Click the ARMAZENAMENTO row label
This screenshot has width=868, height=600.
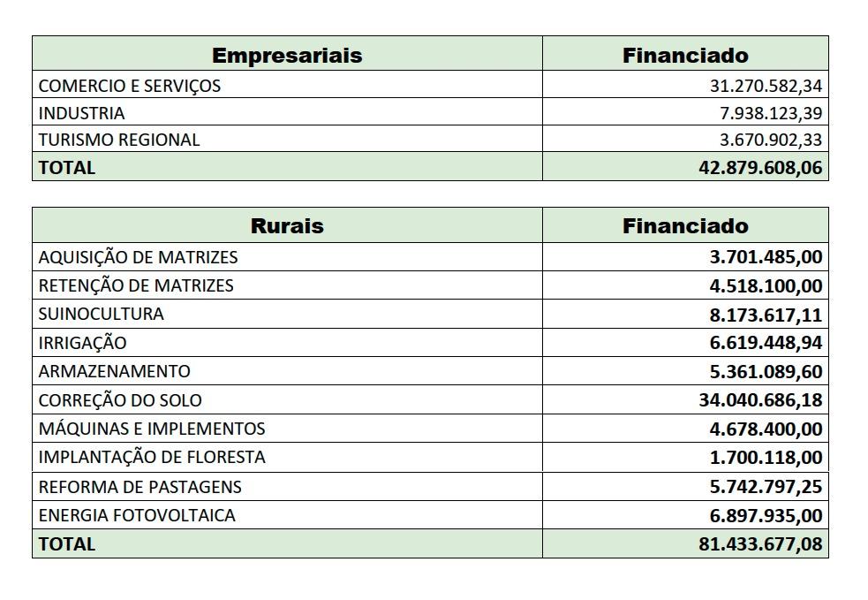point(115,371)
